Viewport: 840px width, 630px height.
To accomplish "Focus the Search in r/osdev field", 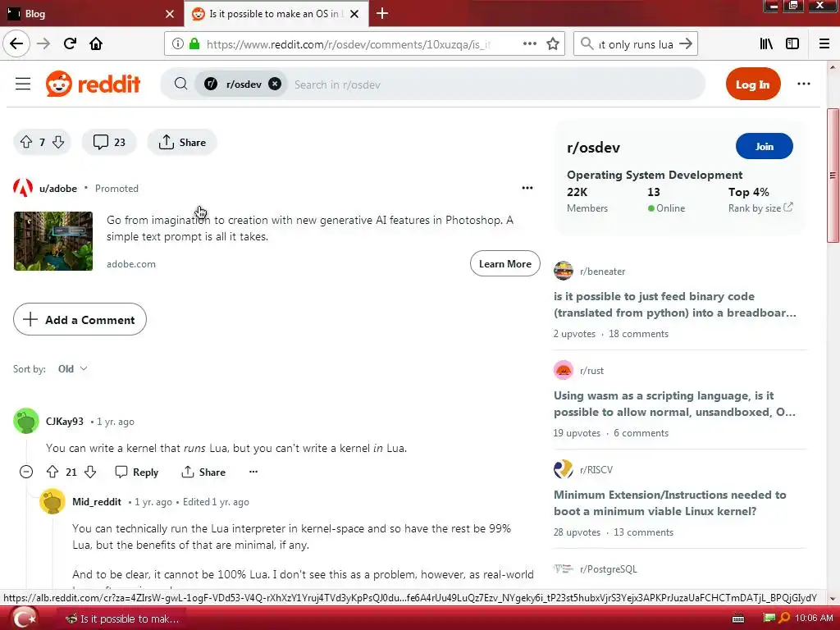I will [493, 84].
